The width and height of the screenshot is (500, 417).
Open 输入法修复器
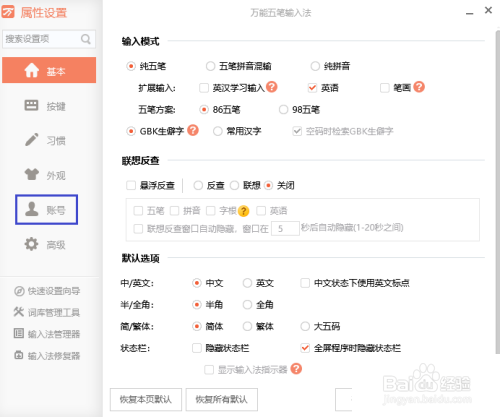(x=47, y=356)
